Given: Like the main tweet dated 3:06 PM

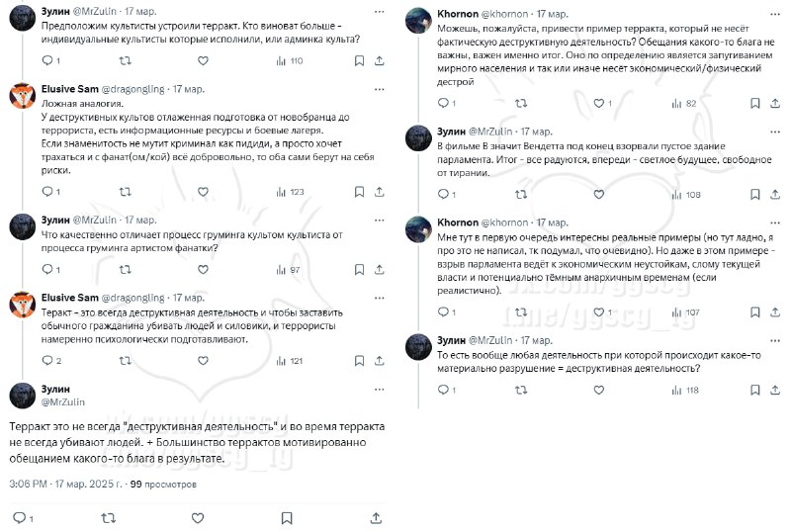Looking at the screenshot, I should point(198,517).
